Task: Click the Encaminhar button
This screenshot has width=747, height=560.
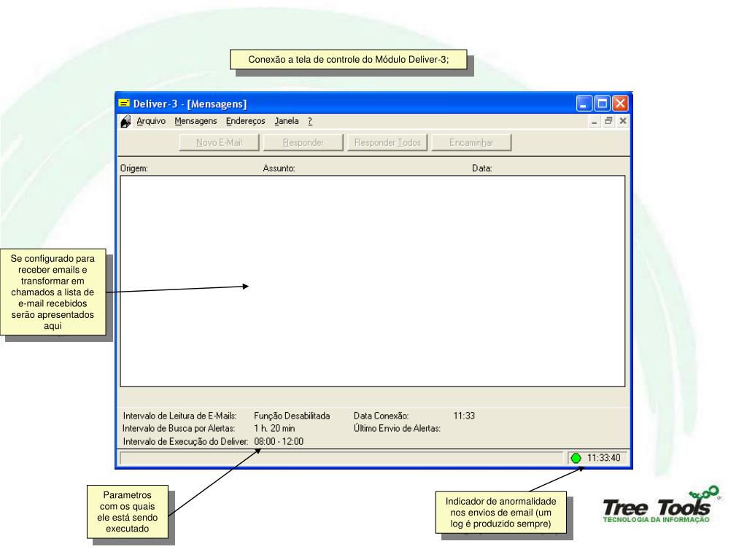Action: pyautogui.click(x=471, y=142)
